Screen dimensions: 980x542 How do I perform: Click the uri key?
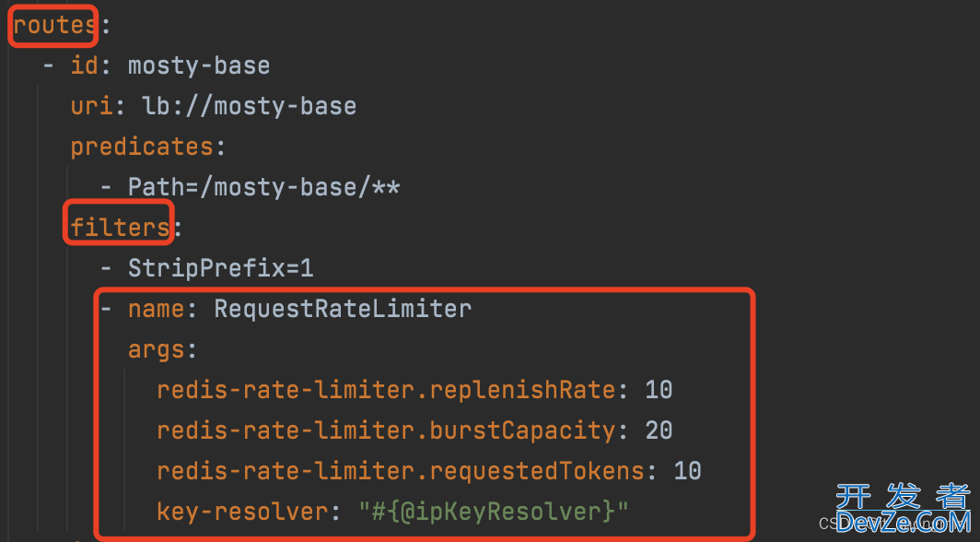tap(92, 106)
